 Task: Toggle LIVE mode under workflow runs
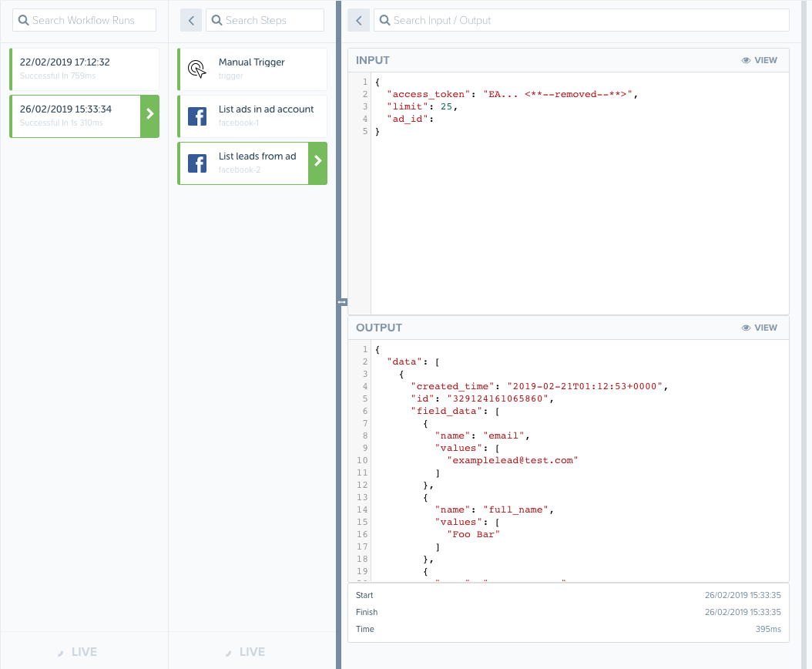tap(77, 652)
